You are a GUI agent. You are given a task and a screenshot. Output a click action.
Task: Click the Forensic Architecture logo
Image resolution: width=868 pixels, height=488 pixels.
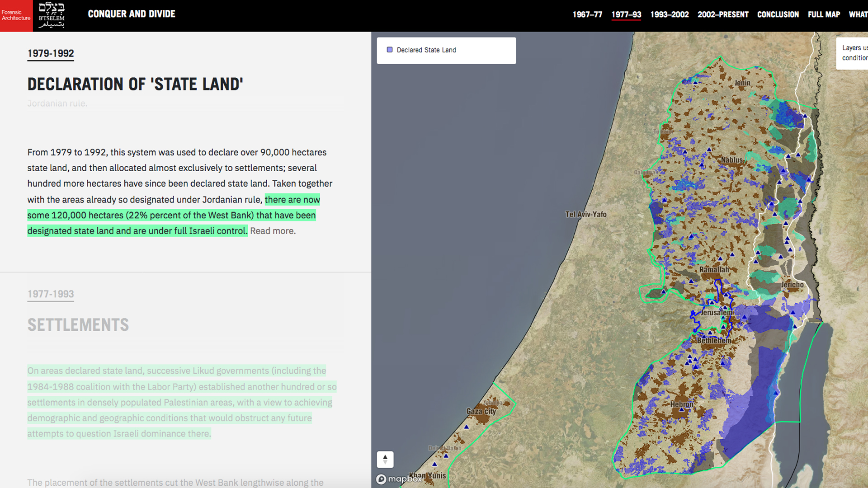coord(16,15)
